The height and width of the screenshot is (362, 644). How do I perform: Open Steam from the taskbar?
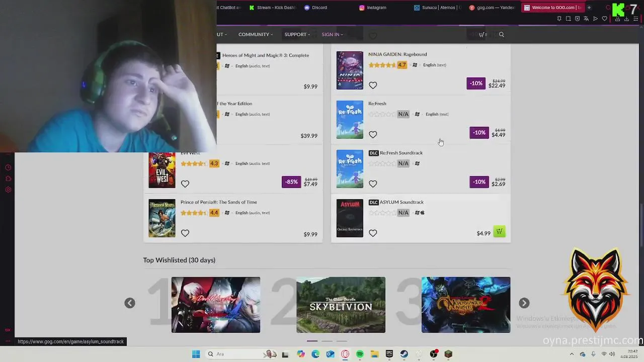click(404, 354)
